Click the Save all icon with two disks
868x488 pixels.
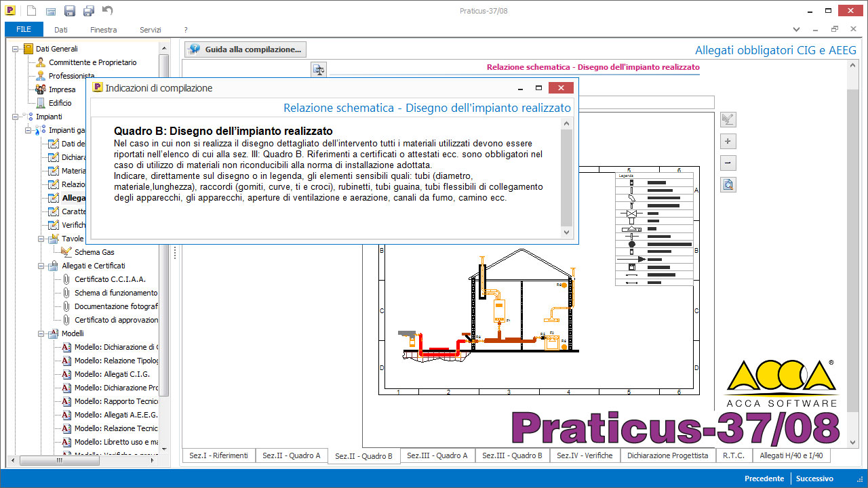pyautogui.click(x=89, y=10)
